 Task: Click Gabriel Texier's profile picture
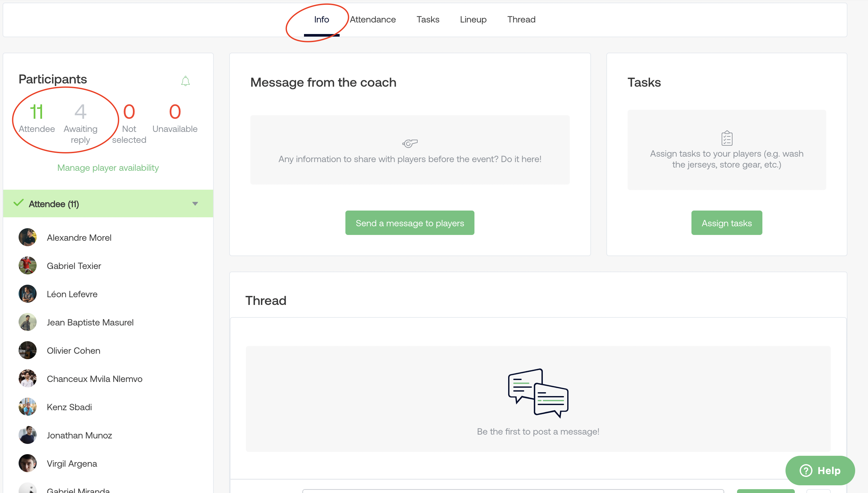point(27,265)
